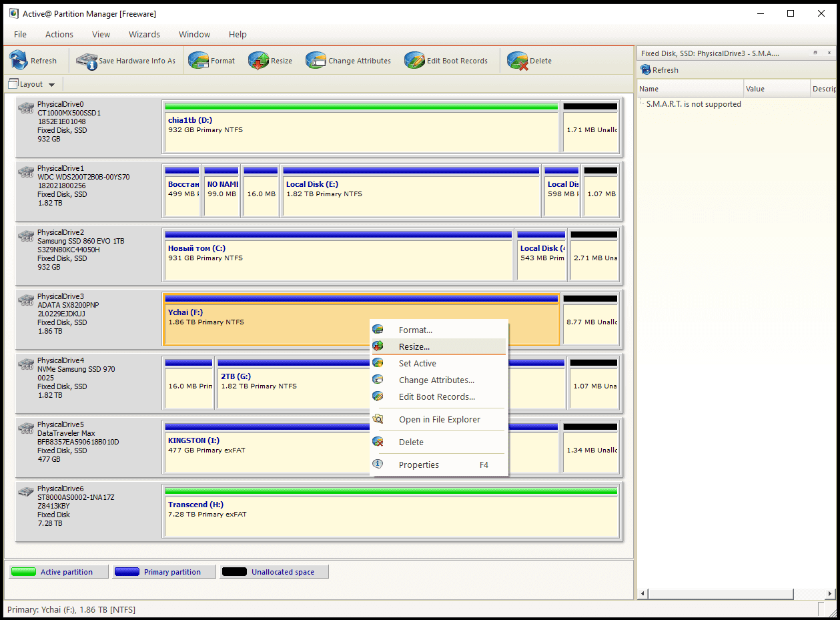The height and width of the screenshot is (620, 840).
Task: Select the Transcend (H:) partition
Action: click(x=391, y=513)
